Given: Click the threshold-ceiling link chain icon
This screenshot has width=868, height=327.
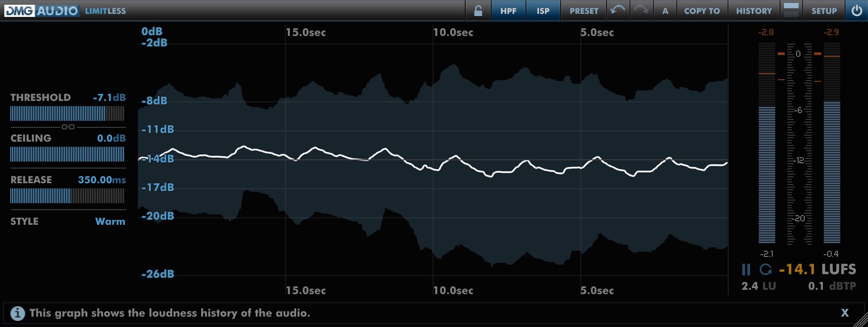Looking at the screenshot, I should pyautogui.click(x=68, y=127).
